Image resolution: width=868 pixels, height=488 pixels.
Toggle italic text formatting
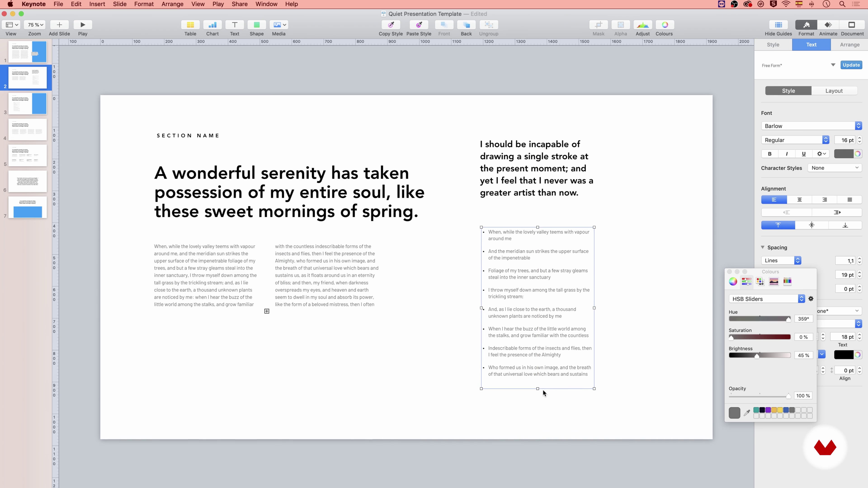(786, 154)
